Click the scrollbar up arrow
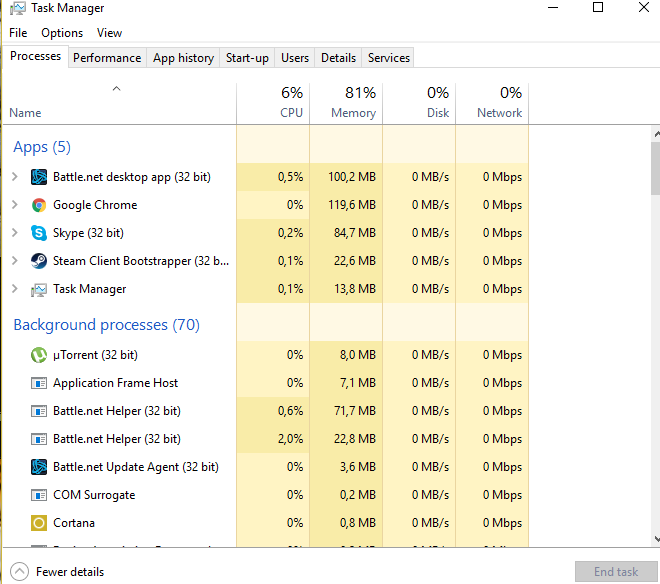The image size is (660, 584). pyautogui.click(x=657, y=134)
